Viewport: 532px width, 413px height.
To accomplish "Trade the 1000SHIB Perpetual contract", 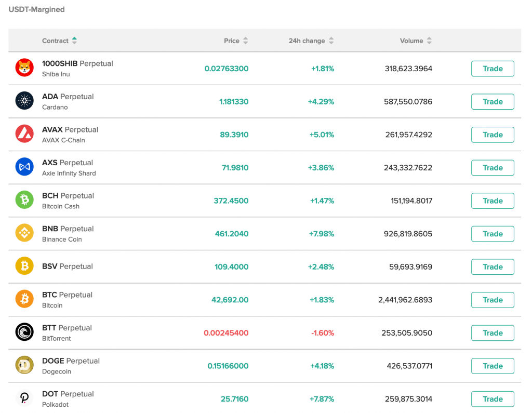I will pos(493,69).
